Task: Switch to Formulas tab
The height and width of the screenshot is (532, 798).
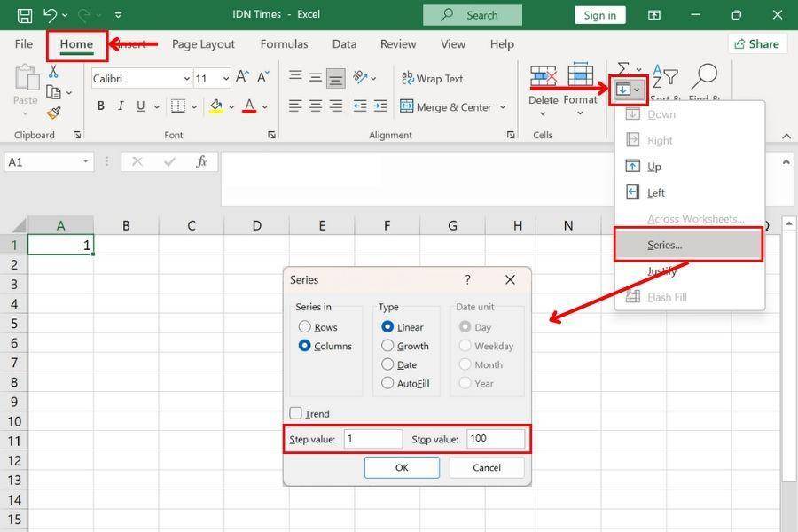Action: [x=284, y=44]
